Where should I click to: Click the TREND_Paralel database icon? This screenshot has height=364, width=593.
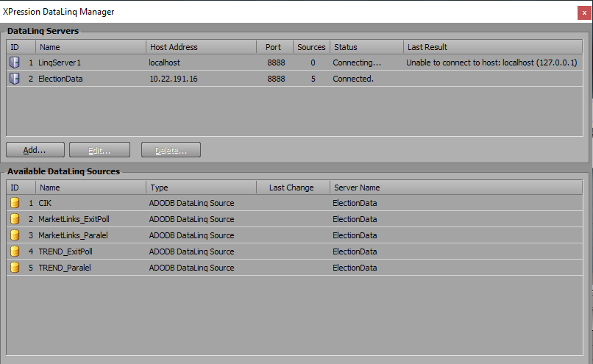coord(15,268)
